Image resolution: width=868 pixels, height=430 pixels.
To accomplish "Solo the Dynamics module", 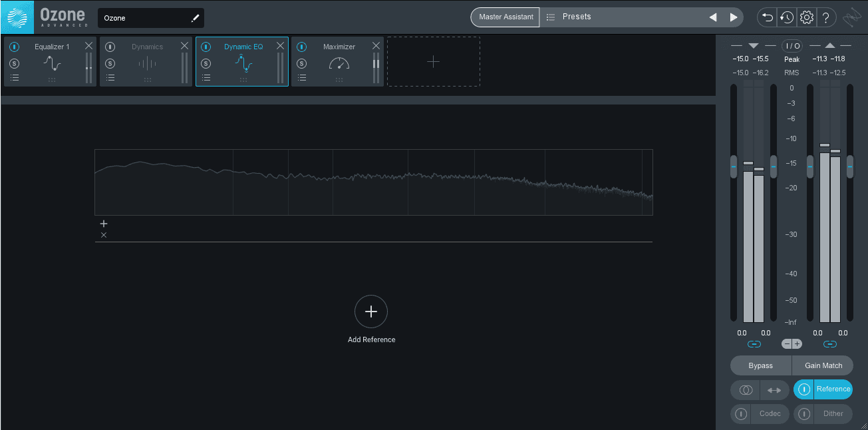I will 110,63.
